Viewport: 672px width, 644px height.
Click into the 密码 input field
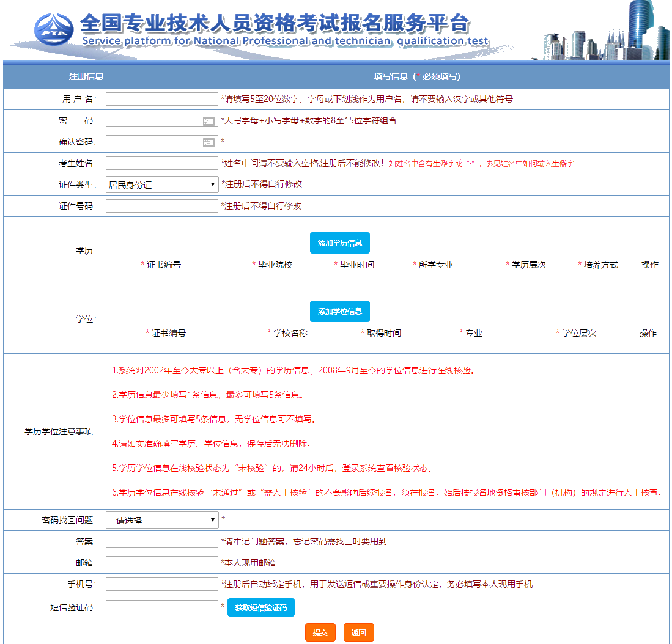154,121
